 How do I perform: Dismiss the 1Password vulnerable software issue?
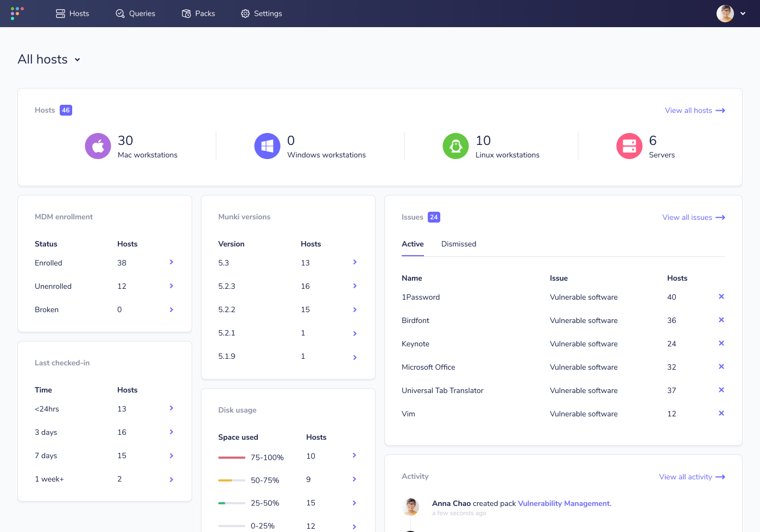point(721,296)
